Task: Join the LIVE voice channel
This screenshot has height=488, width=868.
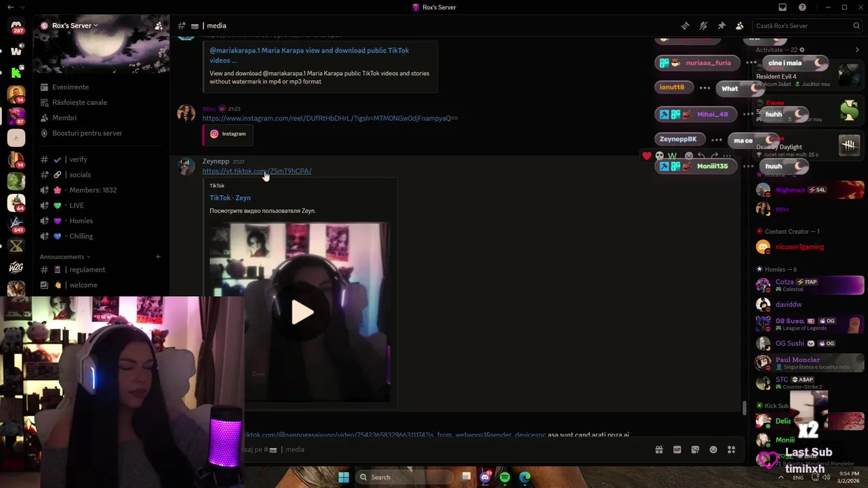Action: pos(102,205)
